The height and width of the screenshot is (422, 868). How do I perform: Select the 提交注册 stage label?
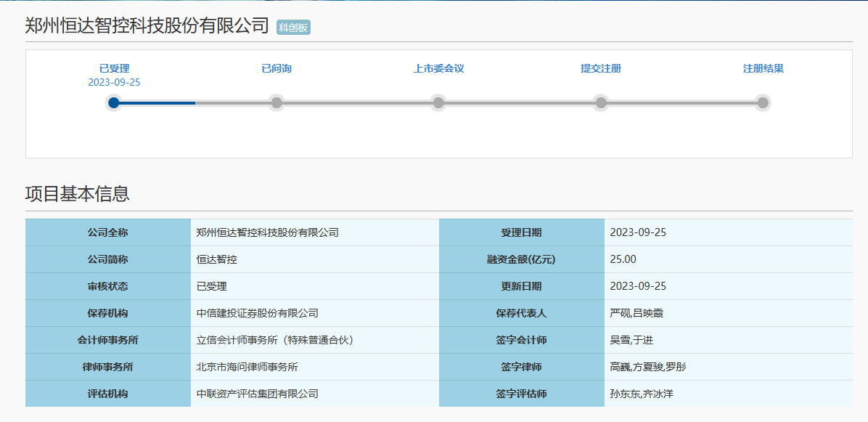click(x=601, y=69)
